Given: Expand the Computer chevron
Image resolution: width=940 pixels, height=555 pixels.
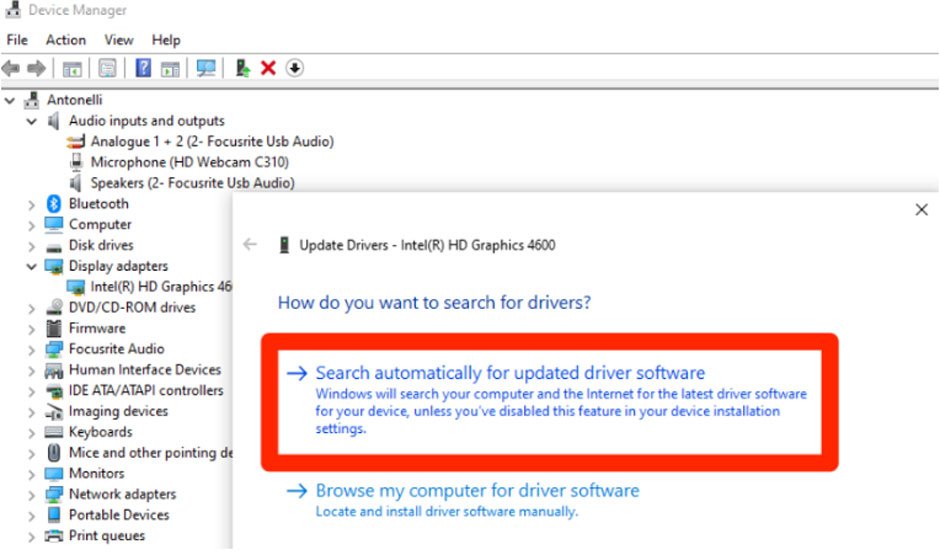Looking at the screenshot, I should 31,225.
